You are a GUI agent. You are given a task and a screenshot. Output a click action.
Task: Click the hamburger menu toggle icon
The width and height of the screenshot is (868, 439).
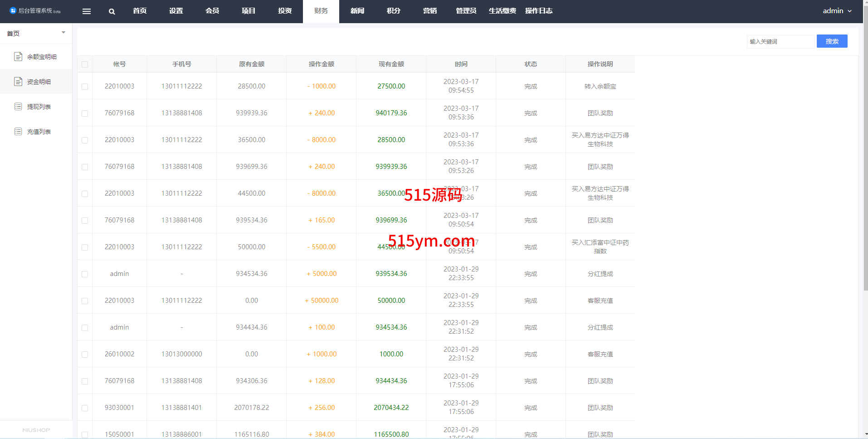(87, 11)
